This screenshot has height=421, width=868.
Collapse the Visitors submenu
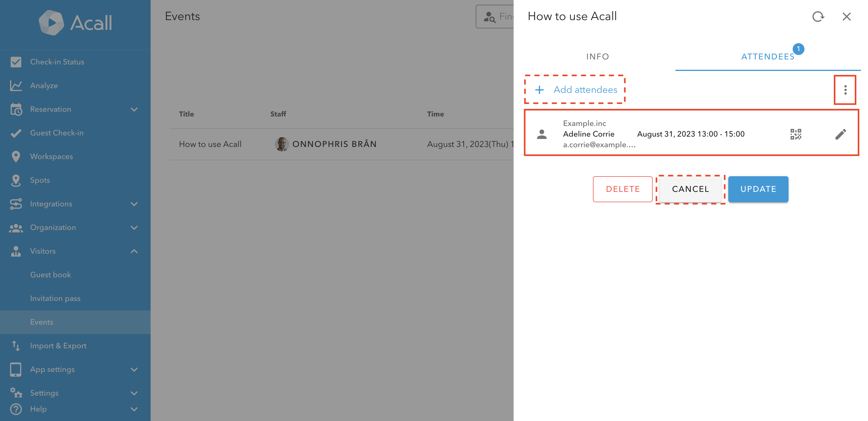tap(134, 251)
